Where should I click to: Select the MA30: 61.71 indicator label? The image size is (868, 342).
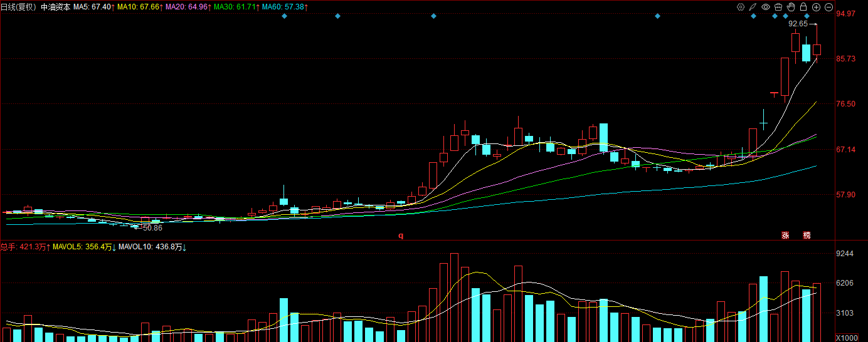click(236, 7)
